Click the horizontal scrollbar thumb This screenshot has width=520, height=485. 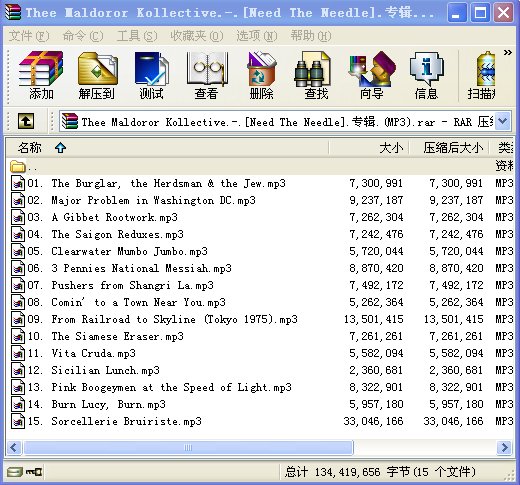pos(188,447)
